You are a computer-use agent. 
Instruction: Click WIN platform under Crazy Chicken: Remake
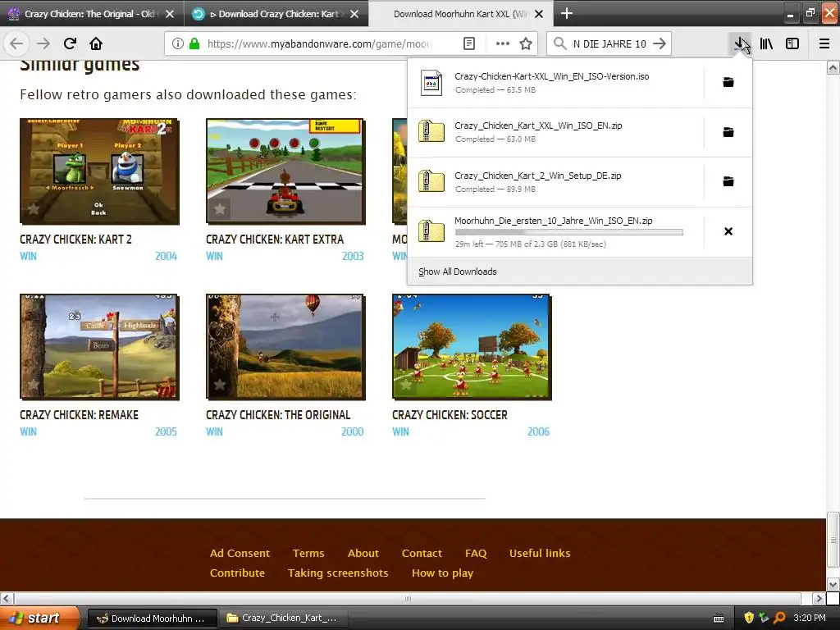29,431
